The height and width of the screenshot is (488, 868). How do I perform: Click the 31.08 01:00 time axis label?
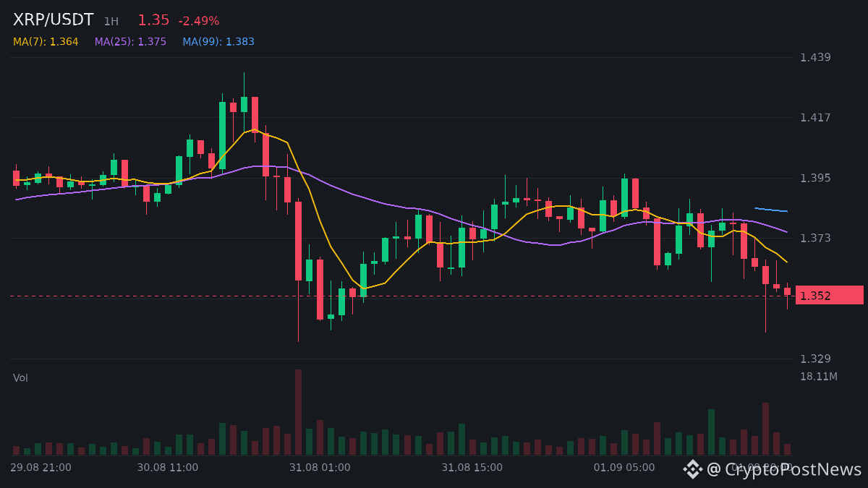320,467
